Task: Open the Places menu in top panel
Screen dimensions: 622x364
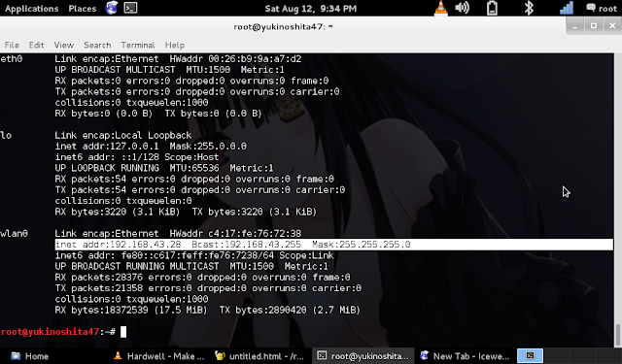Action: (82, 9)
